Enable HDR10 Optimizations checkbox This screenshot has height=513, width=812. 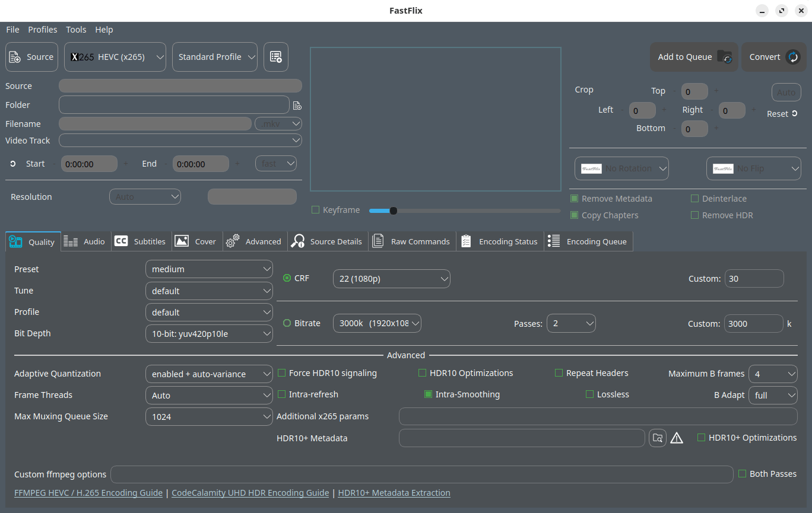click(x=423, y=373)
